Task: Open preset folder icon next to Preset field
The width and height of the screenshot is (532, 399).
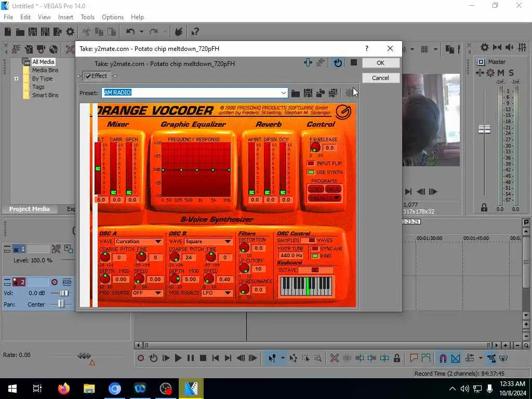Action: point(296,93)
